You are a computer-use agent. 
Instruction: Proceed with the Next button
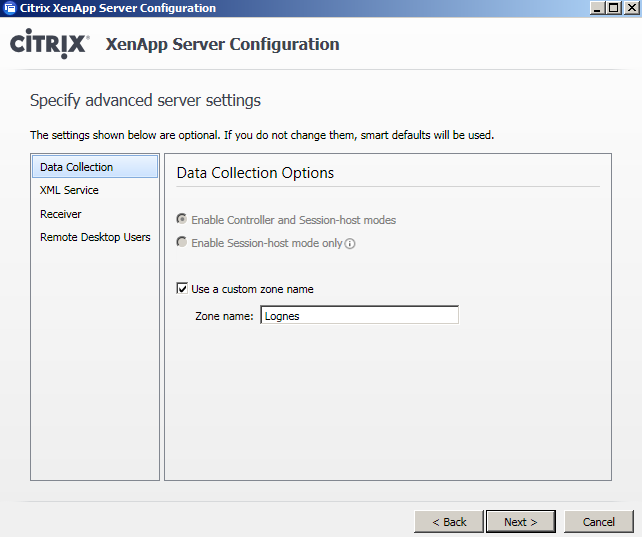point(521,522)
